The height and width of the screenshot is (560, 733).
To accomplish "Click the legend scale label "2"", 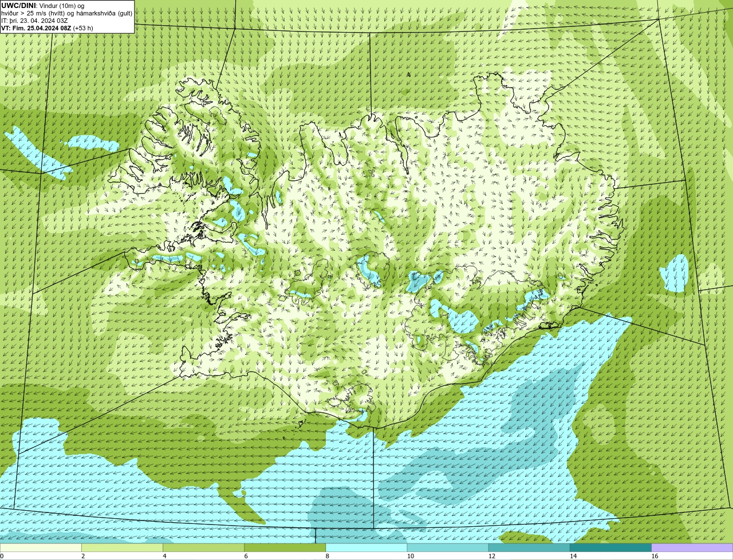I will click(x=83, y=556).
